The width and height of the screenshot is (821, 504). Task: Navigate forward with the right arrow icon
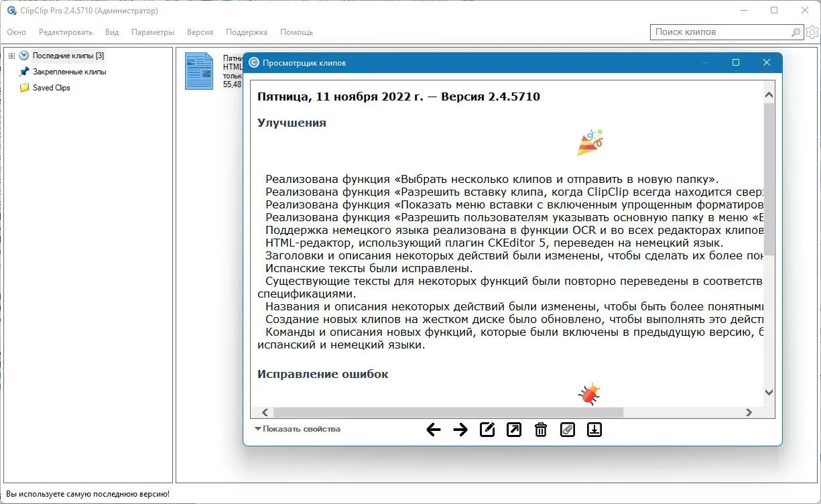click(x=460, y=430)
